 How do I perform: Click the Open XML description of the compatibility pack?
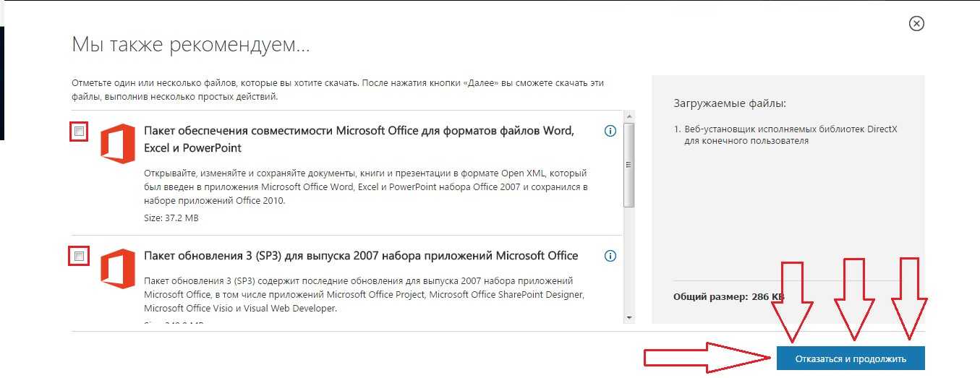point(365,187)
